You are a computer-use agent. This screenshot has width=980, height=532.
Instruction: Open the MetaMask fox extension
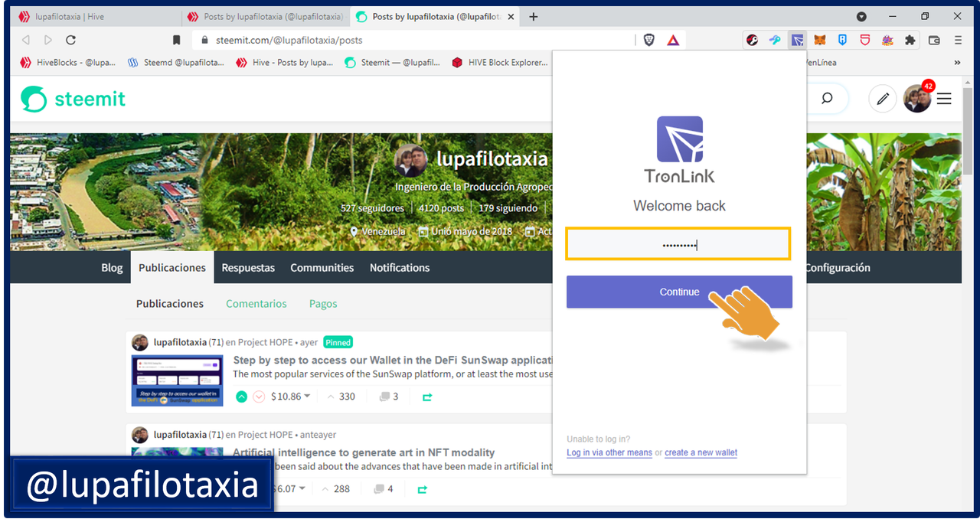(x=820, y=40)
